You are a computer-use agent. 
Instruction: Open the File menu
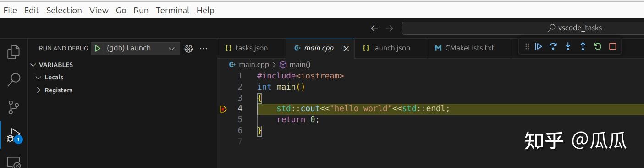[x=10, y=10]
